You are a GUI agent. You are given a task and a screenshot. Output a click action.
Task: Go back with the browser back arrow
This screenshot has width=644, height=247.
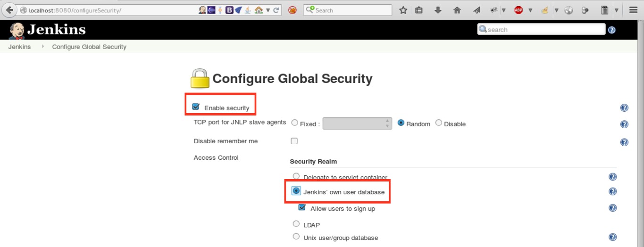point(9,10)
